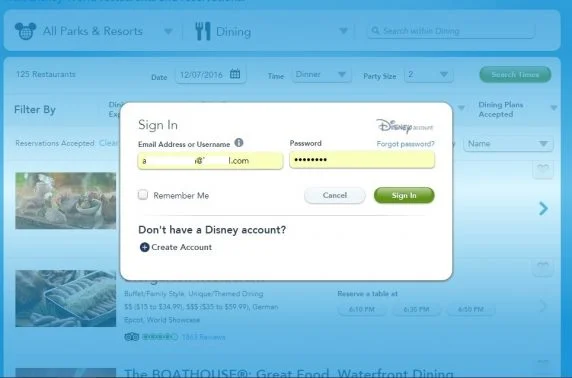Screen dimensions: 572x378
Task: Open the German buffet restaurant thumbnail
Action: point(66,298)
